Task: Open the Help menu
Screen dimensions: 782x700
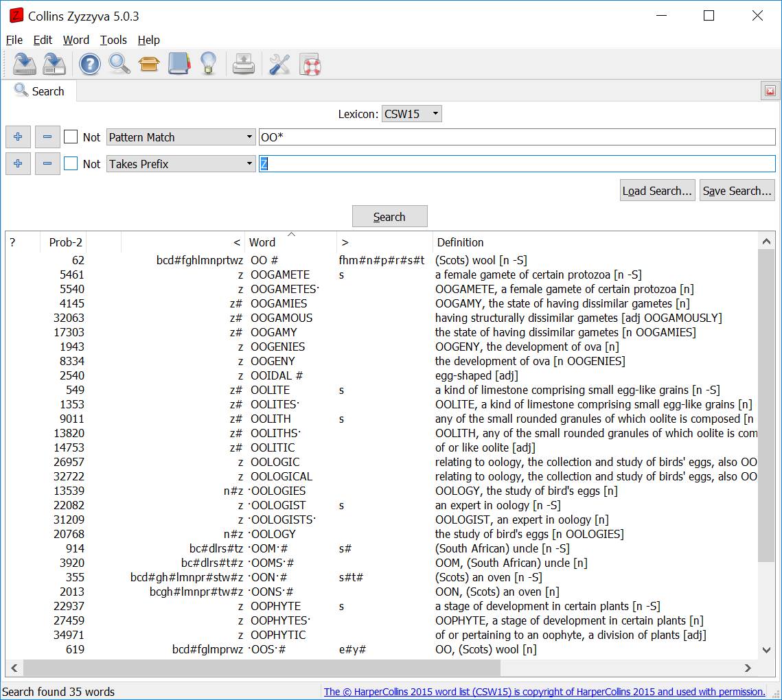Action: click(148, 40)
